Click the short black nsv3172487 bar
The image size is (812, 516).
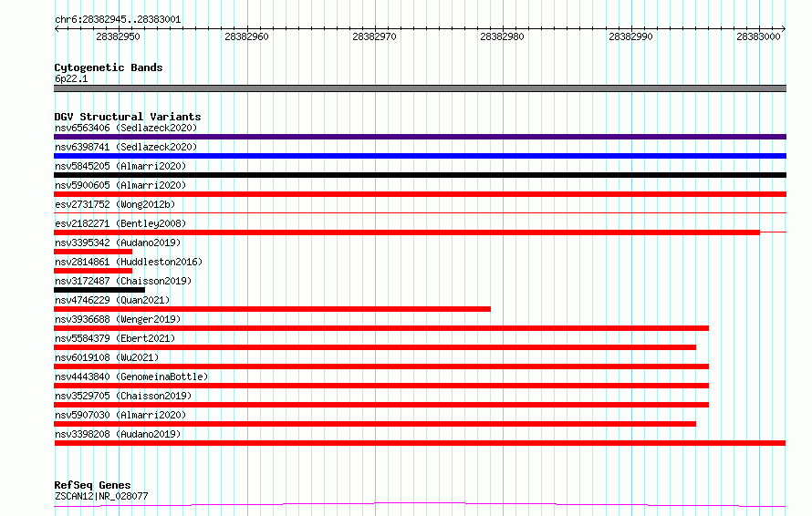point(99,290)
